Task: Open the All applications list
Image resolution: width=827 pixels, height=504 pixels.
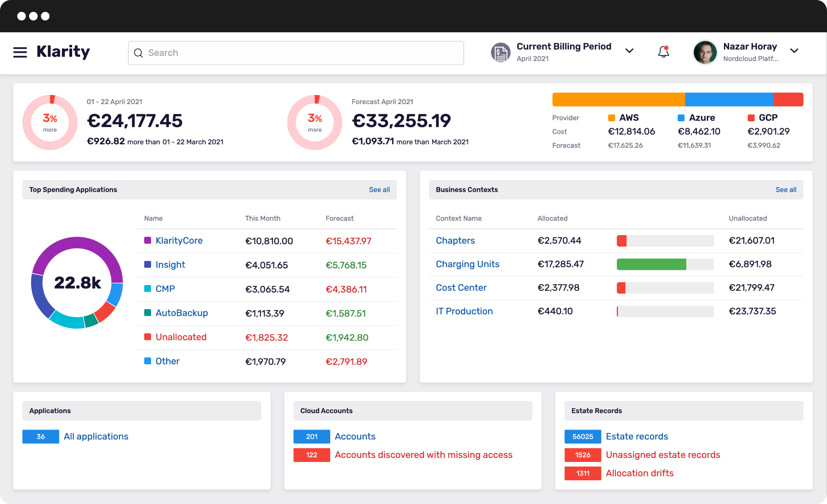Action: [x=96, y=437]
